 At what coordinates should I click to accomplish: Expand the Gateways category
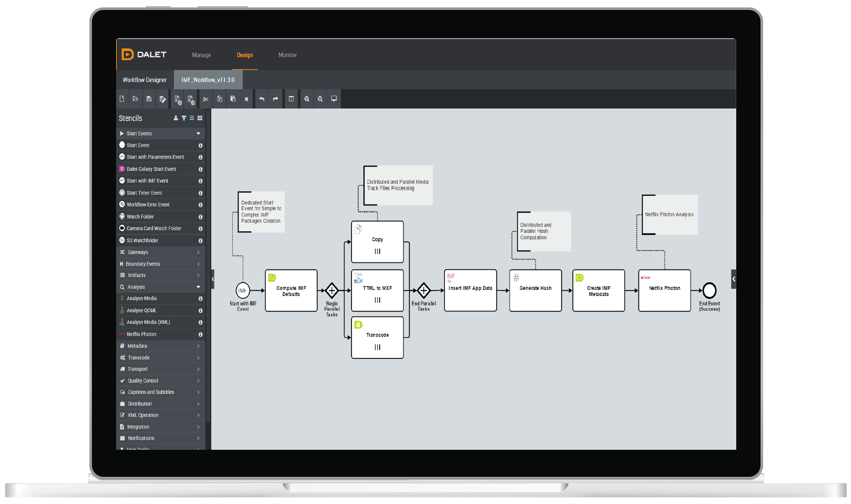point(161,252)
